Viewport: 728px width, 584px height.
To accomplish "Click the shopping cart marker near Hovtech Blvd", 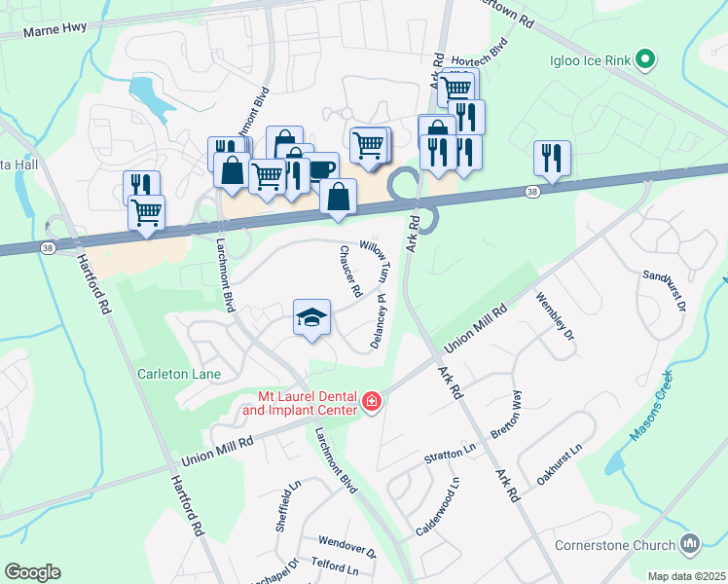I will click(455, 89).
